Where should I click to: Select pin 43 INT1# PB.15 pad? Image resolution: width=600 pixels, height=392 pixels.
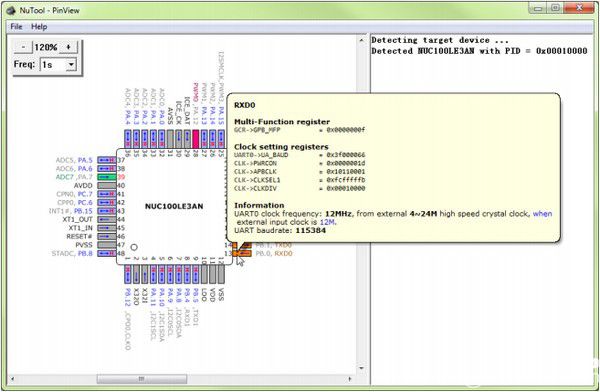[106, 211]
